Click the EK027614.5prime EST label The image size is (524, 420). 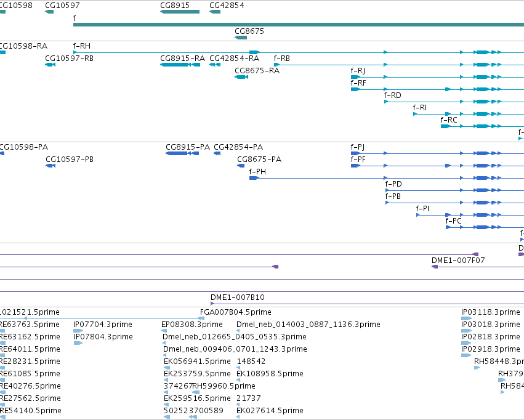270,411
